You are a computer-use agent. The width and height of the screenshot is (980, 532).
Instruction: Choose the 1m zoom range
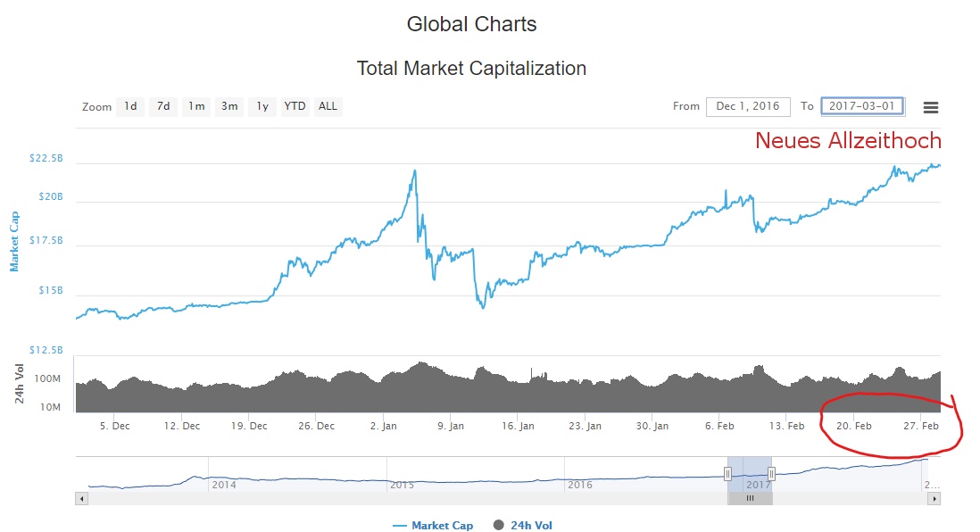click(x=196, y=106)
